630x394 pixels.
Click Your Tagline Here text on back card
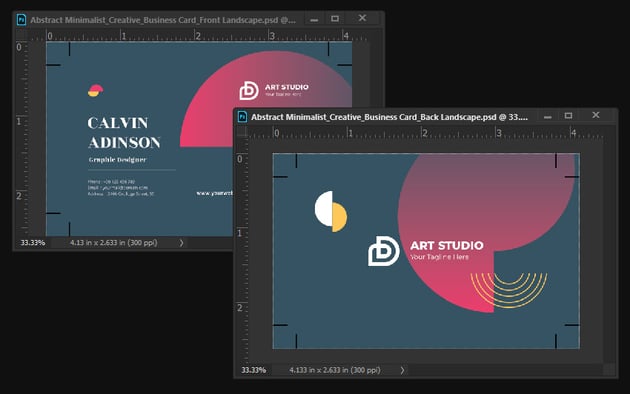[x=439, y=257]
